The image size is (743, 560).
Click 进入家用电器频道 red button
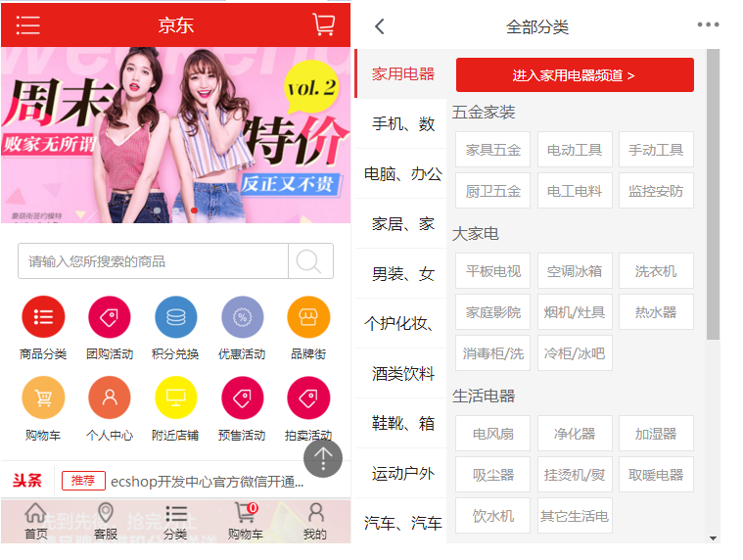[x=575, y=74]
